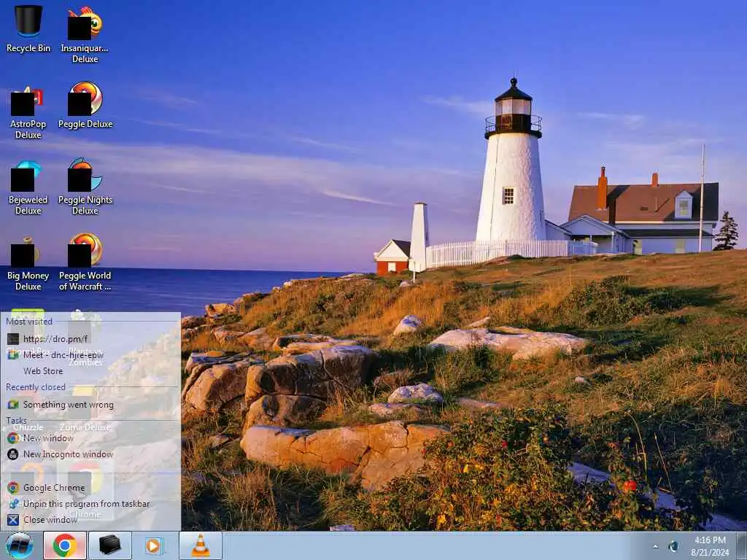Click the Show desktop strip on taskbar
The width and height of the screenshot is (747, 560).
point(742,545)
